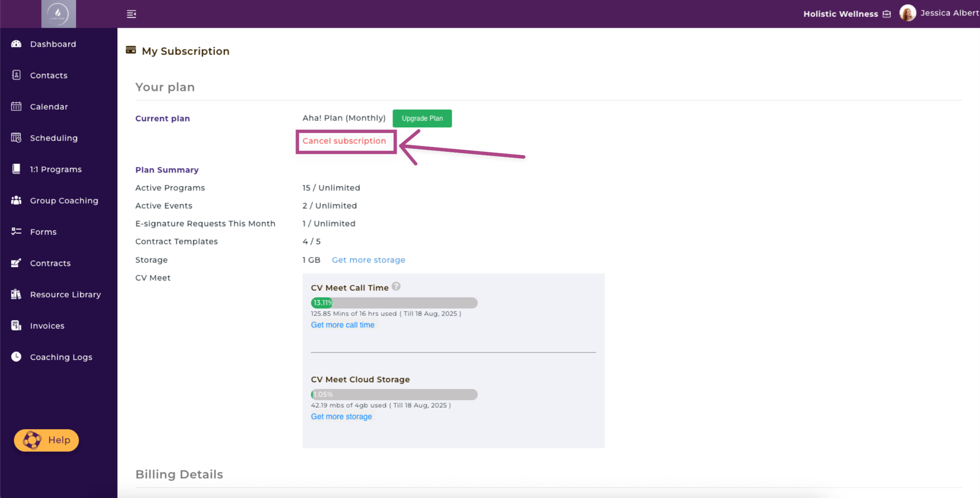The width and height of the screenshot is (980, 498).
Task: Click the My Subscription card icon
Action: (x=131, y=50)
